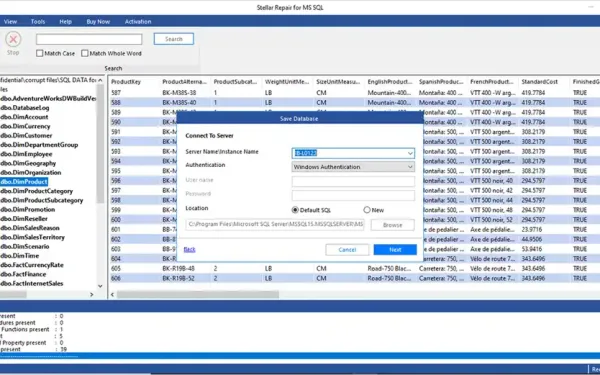This screenshot has width=600, height=375.
Task: Click right arrow of tree horizontal scrollbar
Action: click(91, 294)
